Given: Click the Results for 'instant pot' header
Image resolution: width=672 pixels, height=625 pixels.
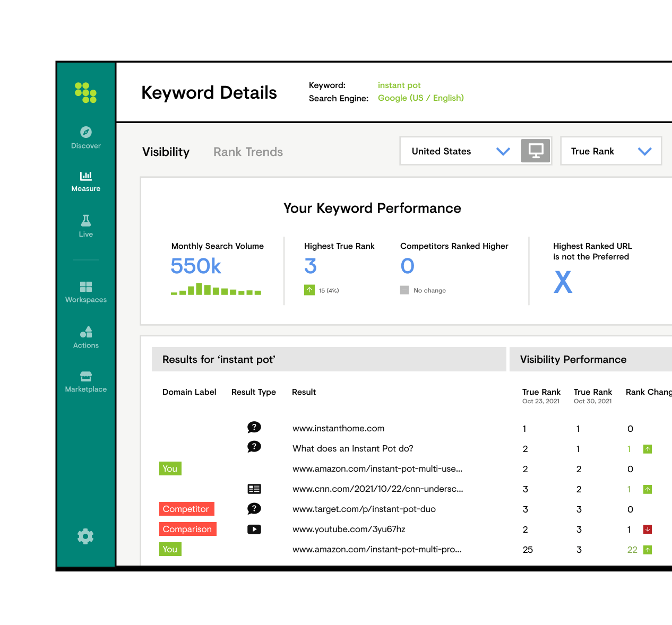Looking at the screenshot, I should pos(329,359).
